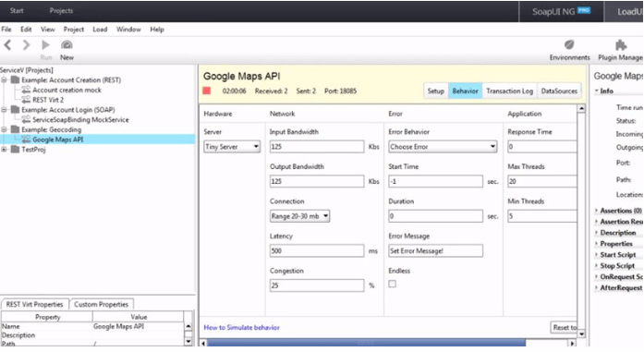Open the File menu
Screen dimensions: 644x352
point(6,30)
